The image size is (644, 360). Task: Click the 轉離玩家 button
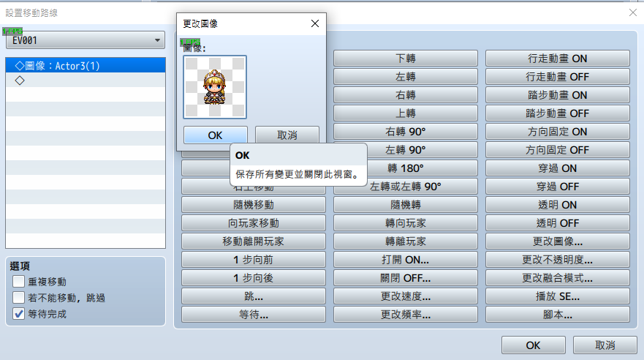click(406, 241)
